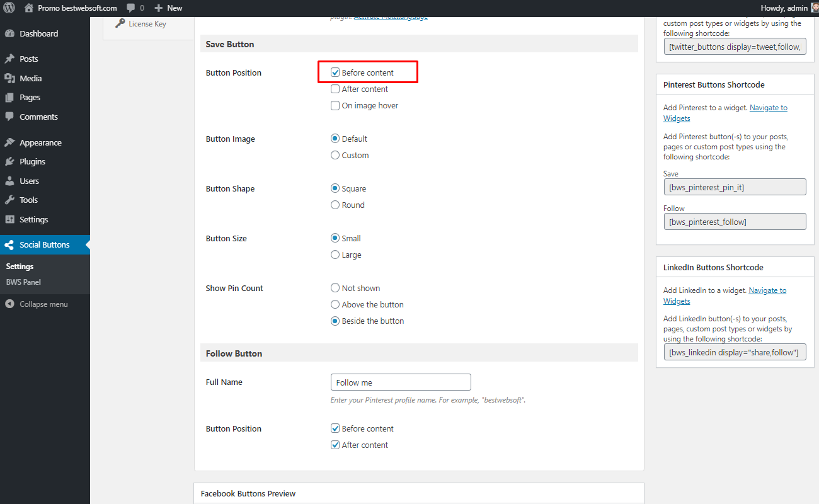The width and height of the screenshot is (819, 504).
Task: Set pin count Above the button
Action: click(335, 304)
